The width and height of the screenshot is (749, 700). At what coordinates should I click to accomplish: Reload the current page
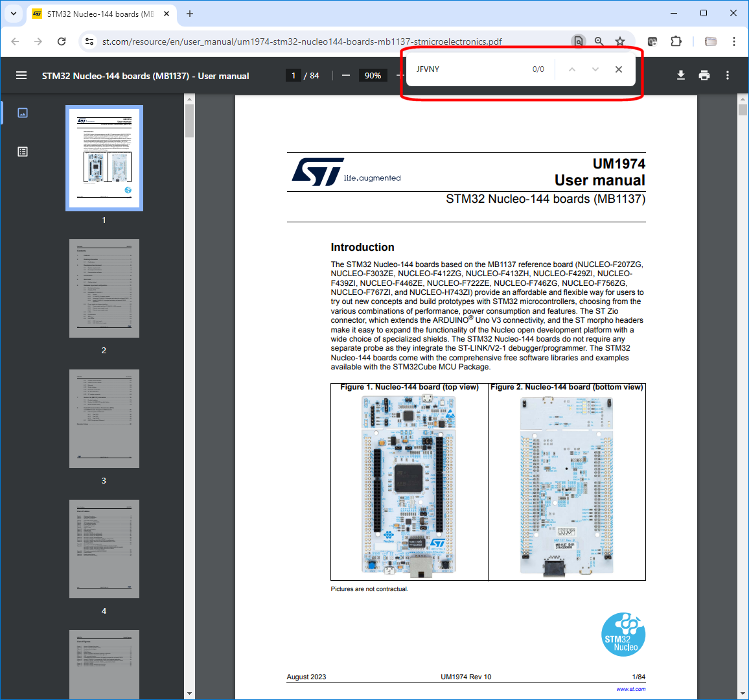click(62, 41)
